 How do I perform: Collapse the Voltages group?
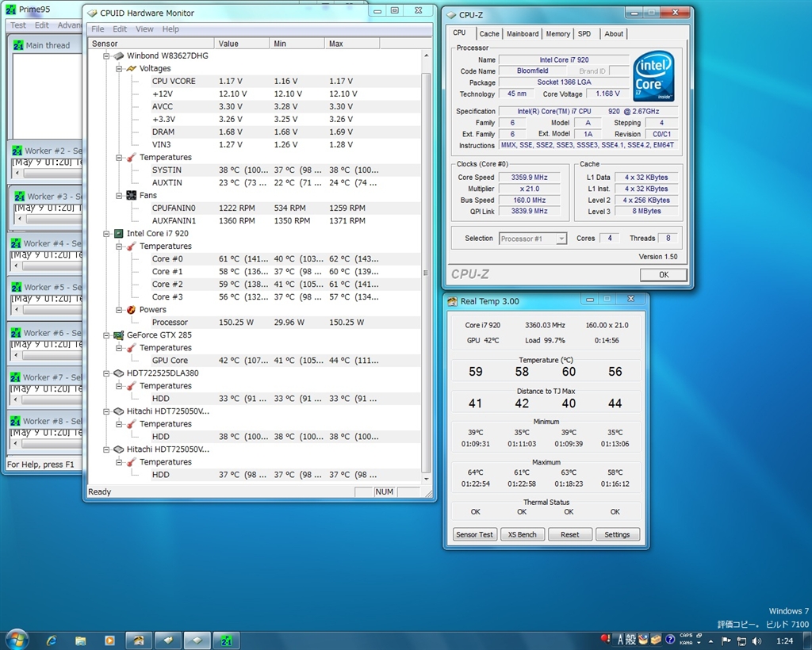coord(119,68)
